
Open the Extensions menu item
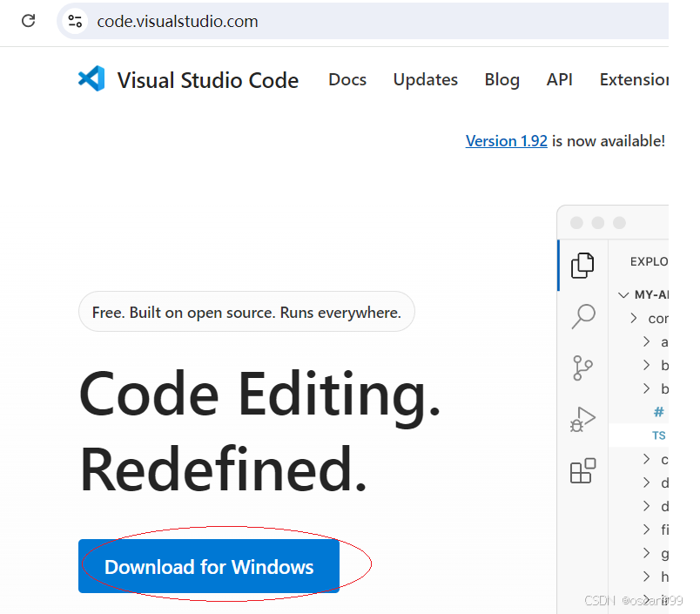click(634, 79)
